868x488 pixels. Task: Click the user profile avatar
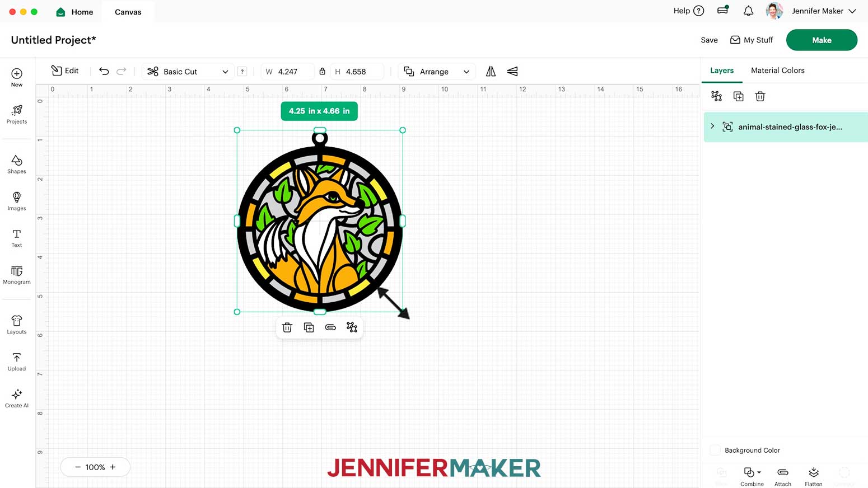[x=774, y=11]
